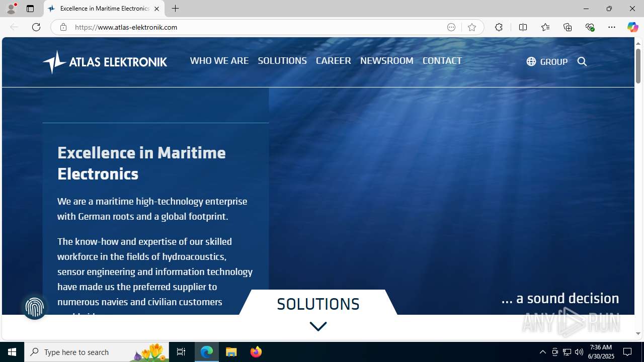644x362 pixels.
Task: Click the SOLUTIONS banner heading
Action: [x=318, y=304]
